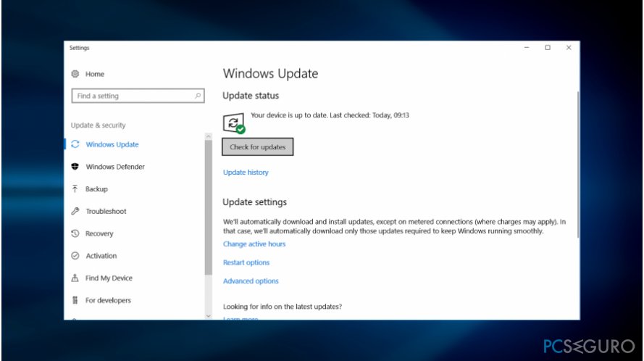This screenshot has width=644, height=361.
Task: Click the sidebar scrollbar thumb
Action: tap(208, 207)
